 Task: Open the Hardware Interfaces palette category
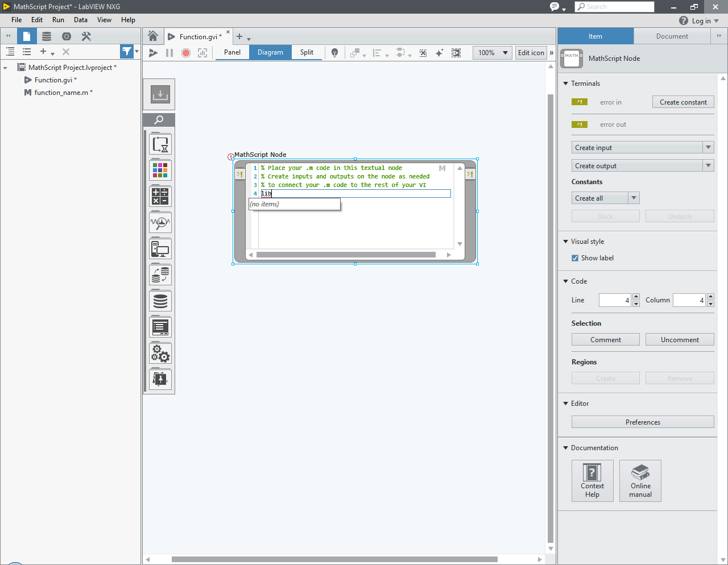click(x=160, y=249)
